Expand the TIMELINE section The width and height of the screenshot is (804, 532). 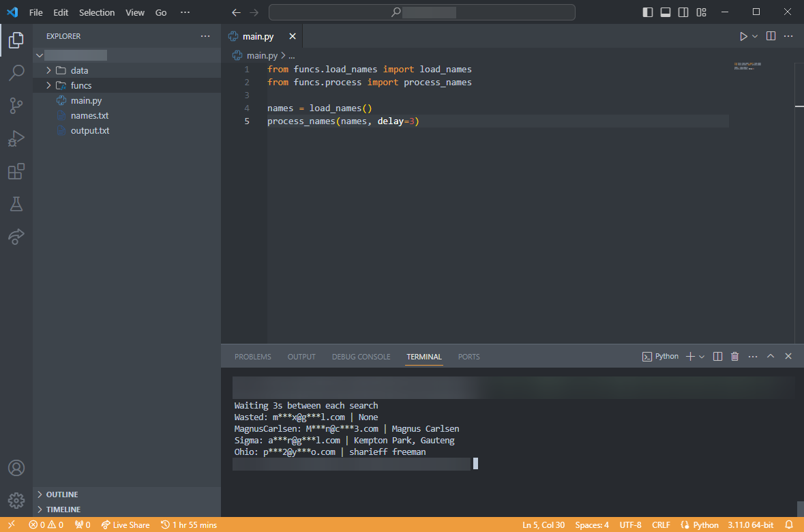point(127,509)
